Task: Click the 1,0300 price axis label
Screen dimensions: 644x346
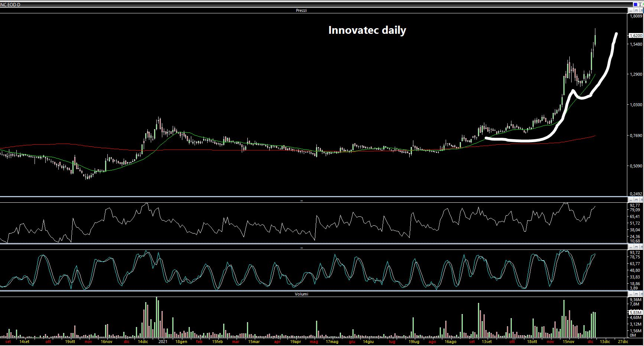Action: [636, 105]
